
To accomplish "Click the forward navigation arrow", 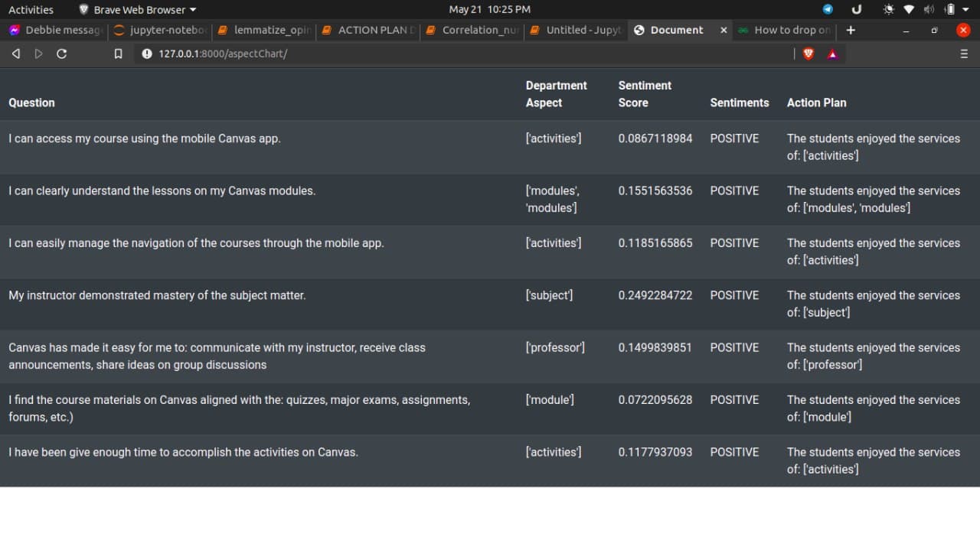I will (x=38, y=54).
